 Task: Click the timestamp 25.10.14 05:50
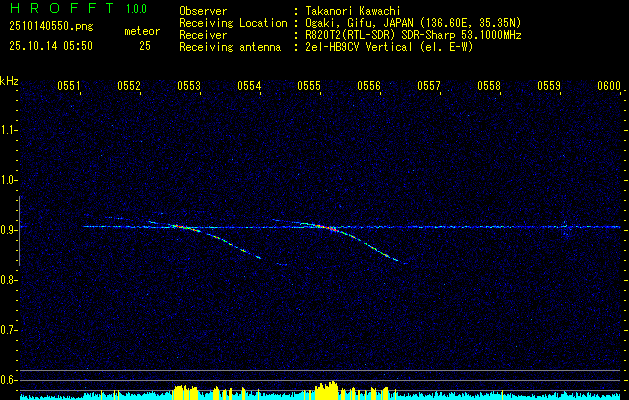pos(51,46)
